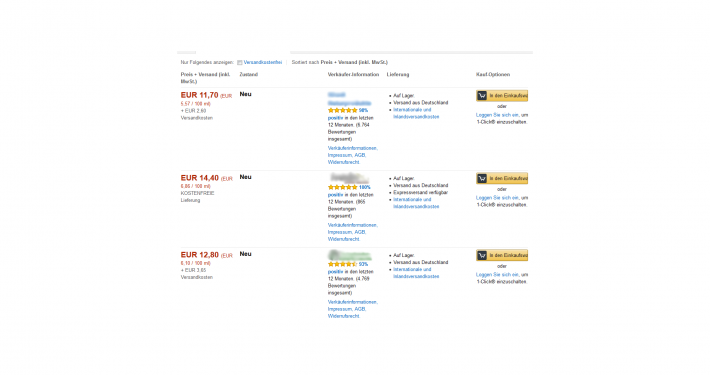Open second seller's 100% star rating
The height and width of the screenshot is (375, 710).
tap(342, 188)
